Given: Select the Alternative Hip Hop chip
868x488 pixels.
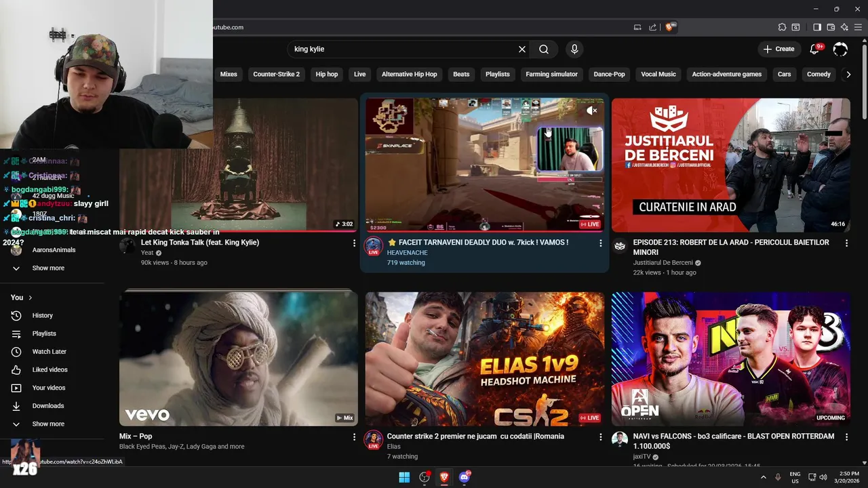Looking at the screenshot, I should tap(409, 75).
